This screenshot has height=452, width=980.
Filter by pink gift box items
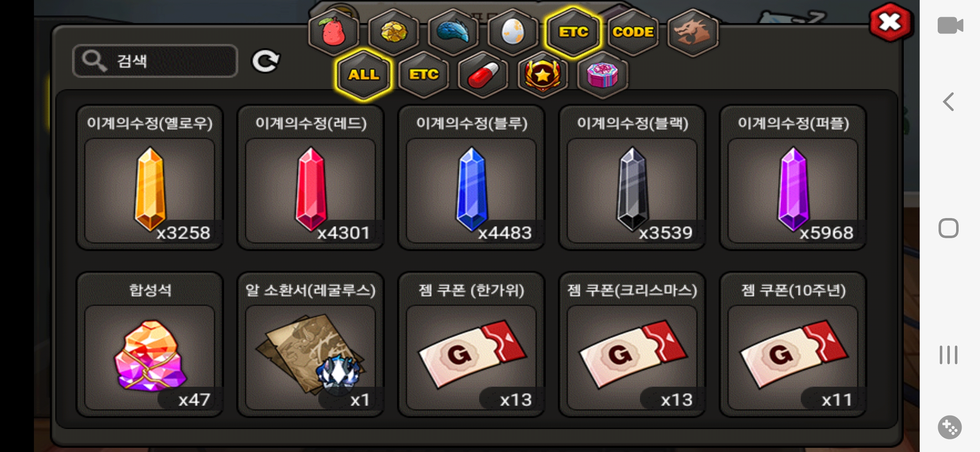[x=603, y=75]
